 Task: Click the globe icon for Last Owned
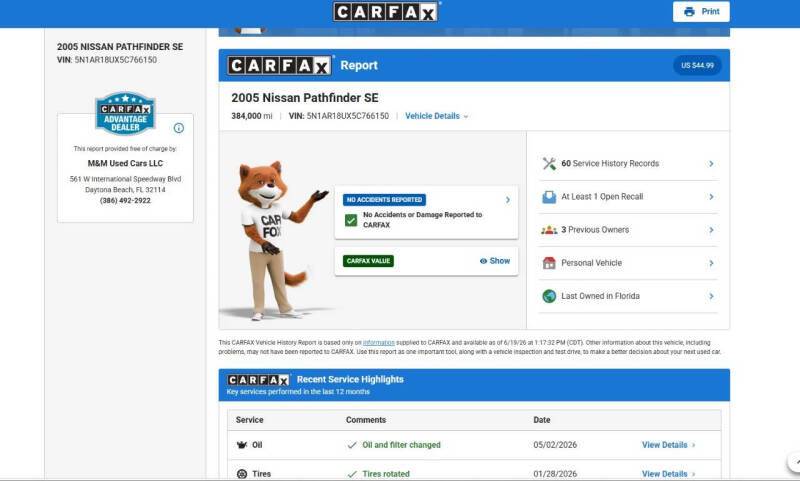pos(549,296)
